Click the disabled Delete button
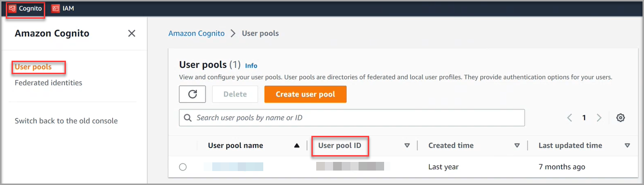644x185 pixels. 235,94
